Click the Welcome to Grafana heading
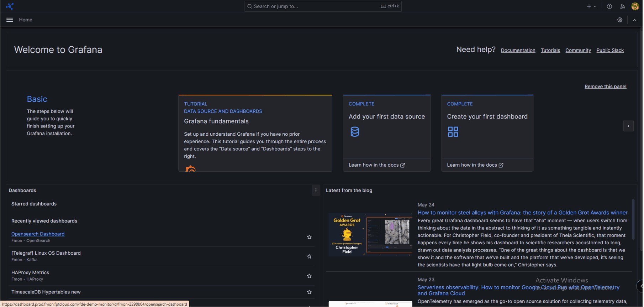The width and height of the screenshot is (644, 307). pyautogui.click(x=58, y=50)
